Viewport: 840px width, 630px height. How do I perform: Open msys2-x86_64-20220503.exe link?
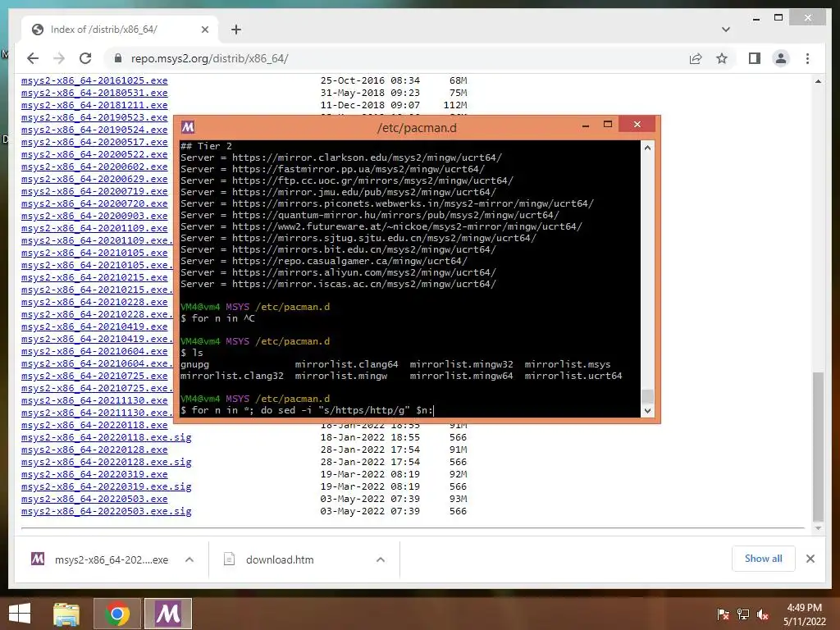click(x=94, y=499)
